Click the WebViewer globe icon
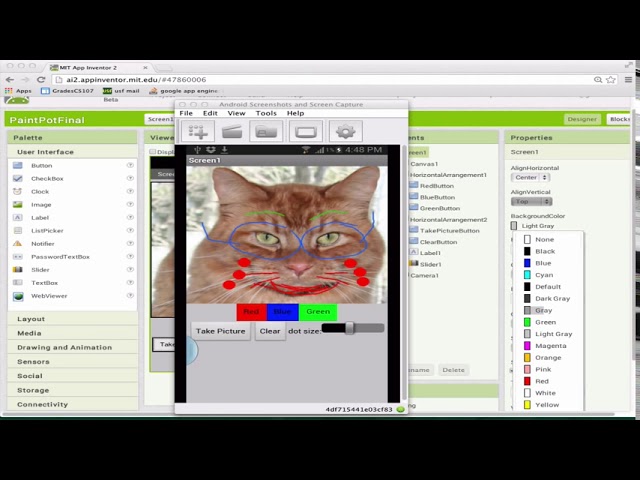The image size is (640, 480). [x=18, y=296]
